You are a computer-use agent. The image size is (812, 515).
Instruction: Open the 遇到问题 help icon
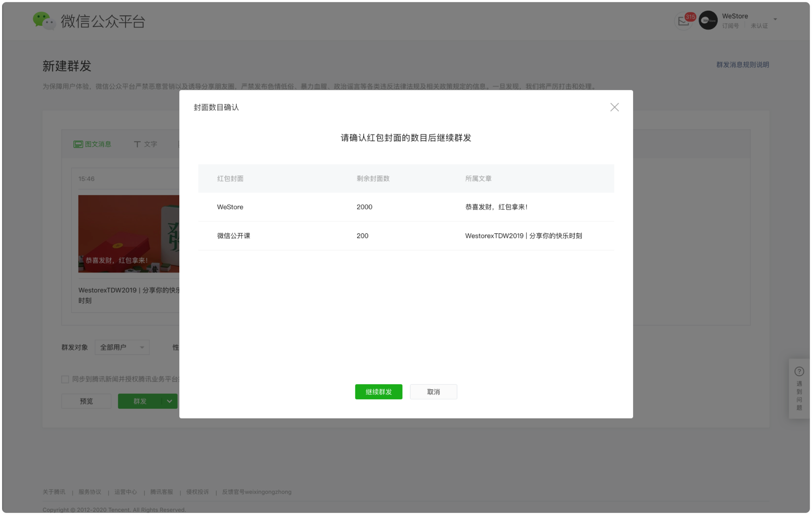click(799, 371)
